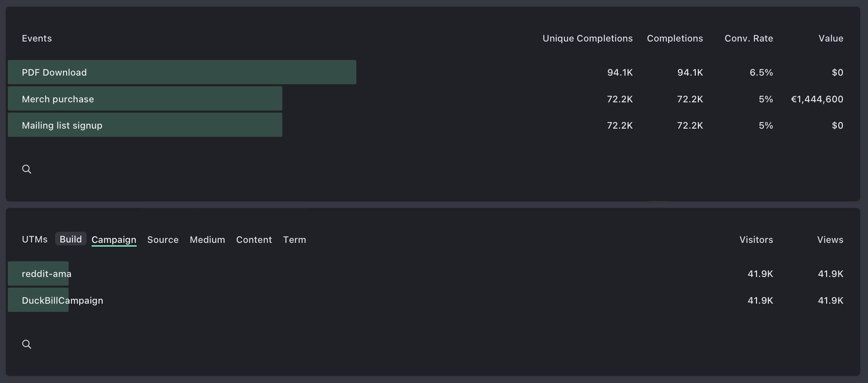Click the Merch purchase €1,444,600 value
Image resolution: width=868 pixels, height=383 pixels.
(x=817, y=99)
